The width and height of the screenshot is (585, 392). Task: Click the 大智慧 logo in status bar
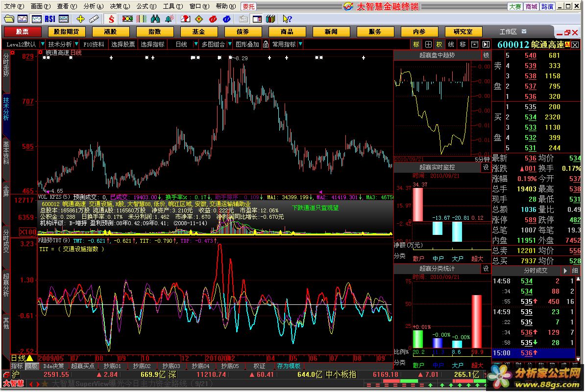(13, 383)
